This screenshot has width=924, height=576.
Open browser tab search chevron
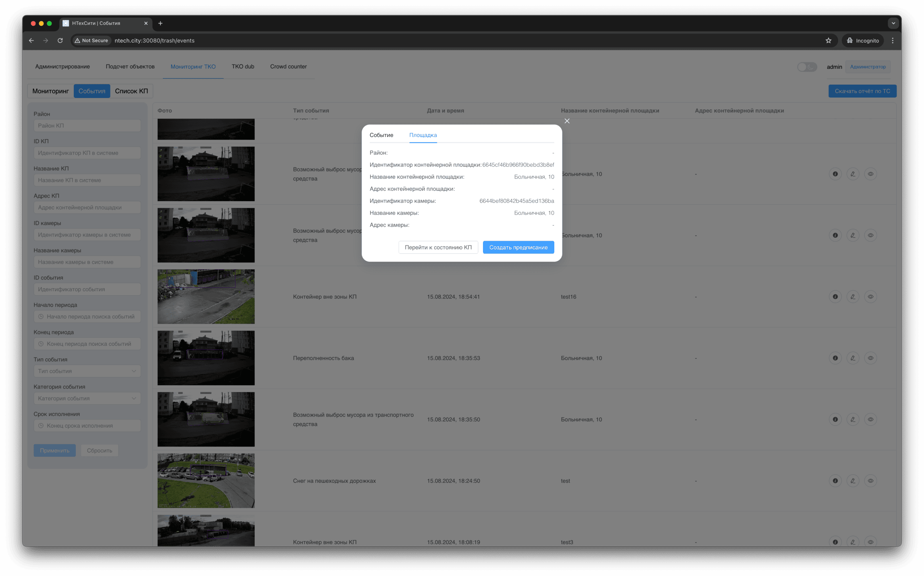tap(893, 23)
